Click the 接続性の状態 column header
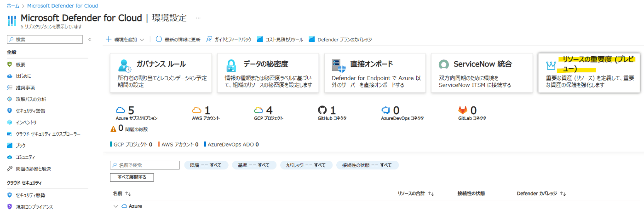This screenshot has width=644, height=210. pyautogui.click(x=471, y=194)
